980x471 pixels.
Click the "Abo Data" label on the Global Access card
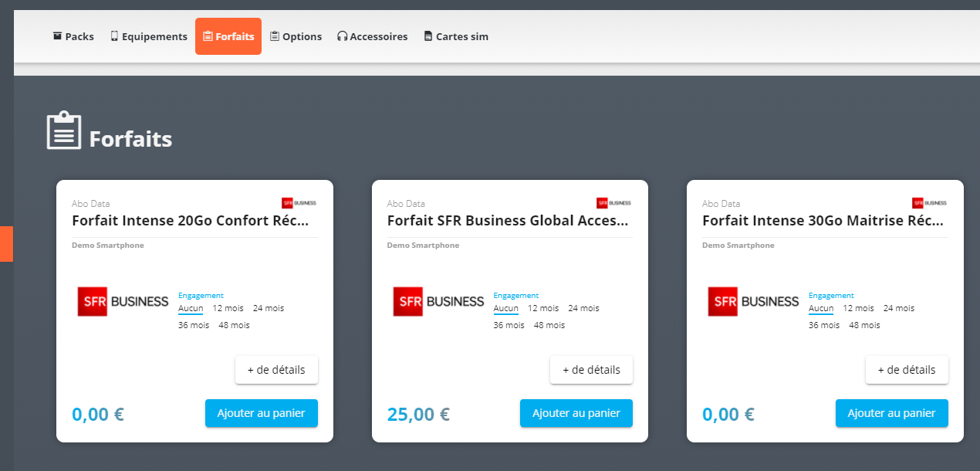pos(406,204)
